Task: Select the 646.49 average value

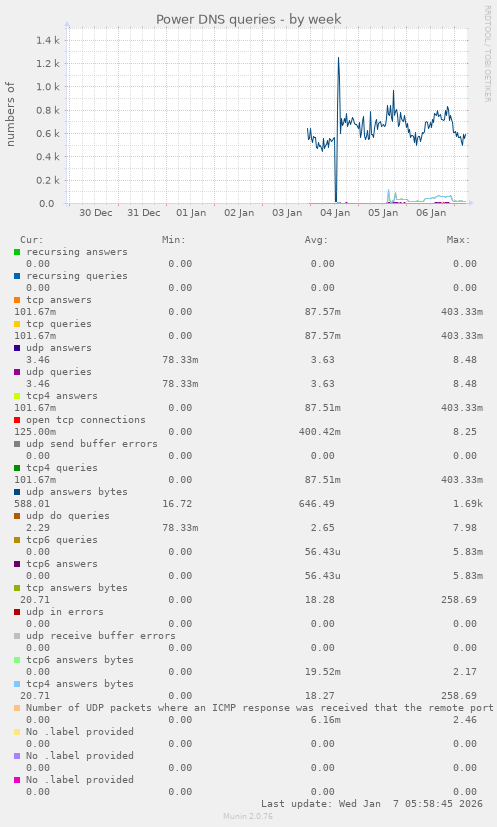Action: [x=317, y=504]
